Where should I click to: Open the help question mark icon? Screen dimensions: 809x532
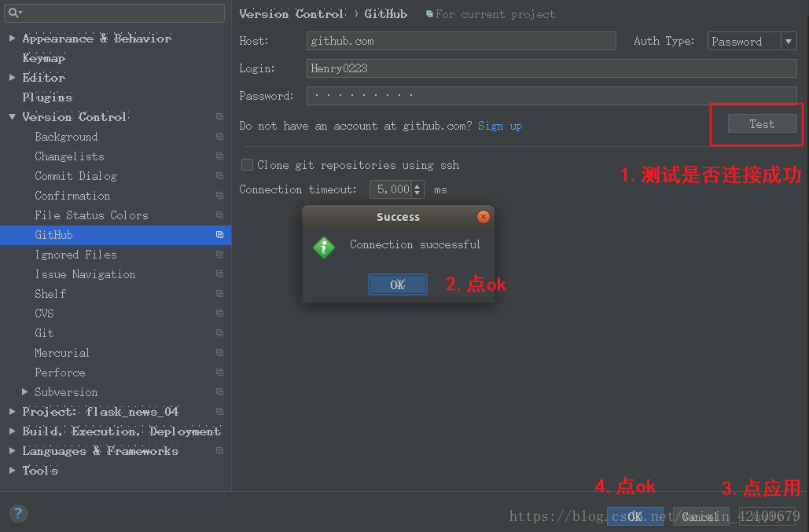[18, 513]
